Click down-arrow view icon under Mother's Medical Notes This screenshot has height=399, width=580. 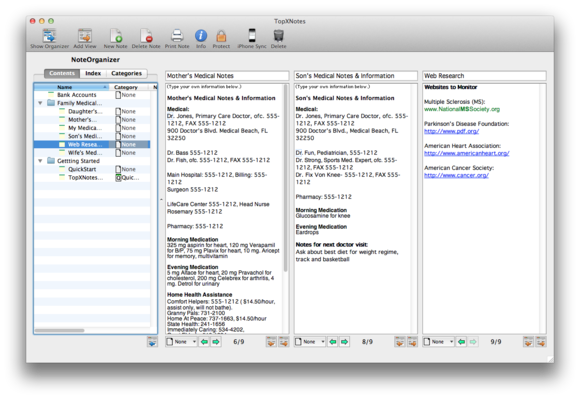coord(271,342)
